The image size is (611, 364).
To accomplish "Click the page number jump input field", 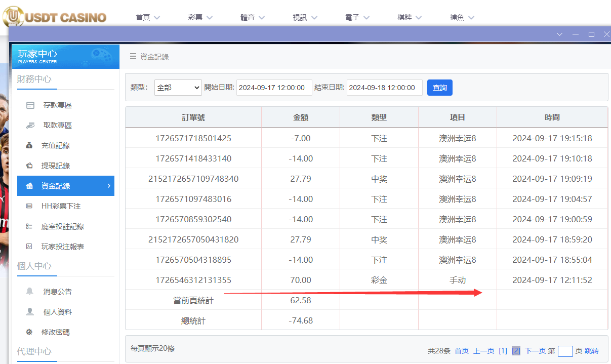I will 565,350.
